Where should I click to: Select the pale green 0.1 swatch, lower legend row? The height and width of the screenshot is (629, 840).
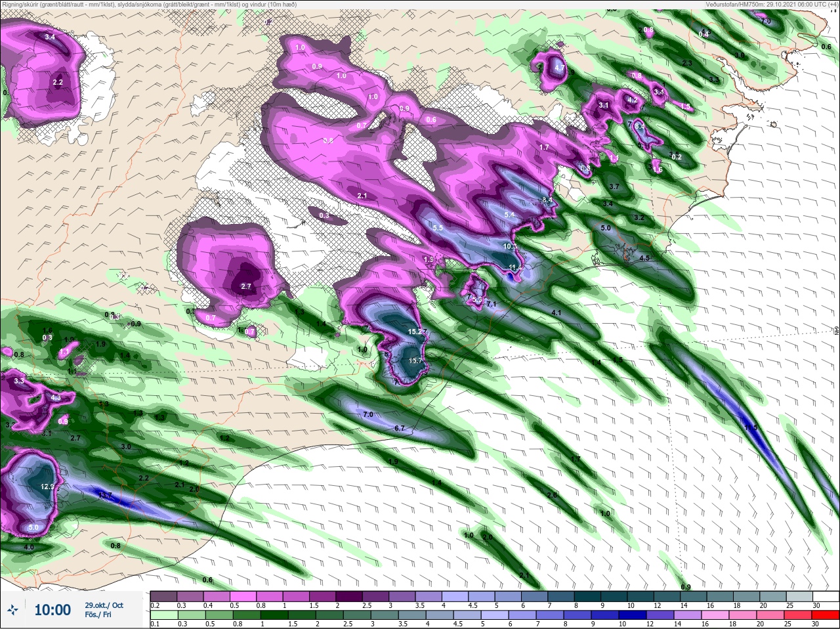(163, 615)
